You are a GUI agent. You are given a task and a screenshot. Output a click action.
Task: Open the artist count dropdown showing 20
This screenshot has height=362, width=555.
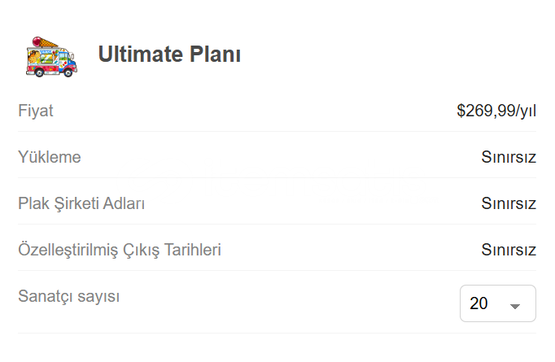click(x=498, y=303)
